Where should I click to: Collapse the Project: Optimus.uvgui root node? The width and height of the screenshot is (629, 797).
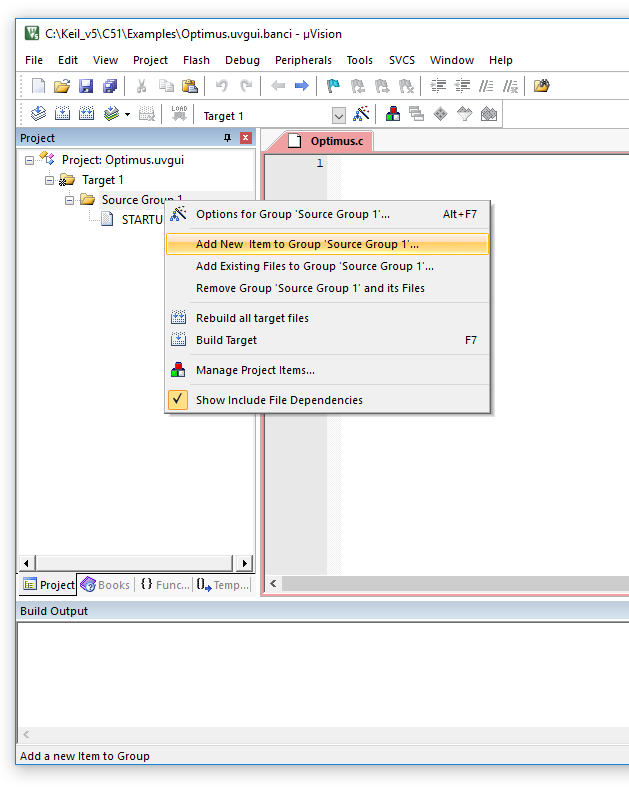point(30,160)
